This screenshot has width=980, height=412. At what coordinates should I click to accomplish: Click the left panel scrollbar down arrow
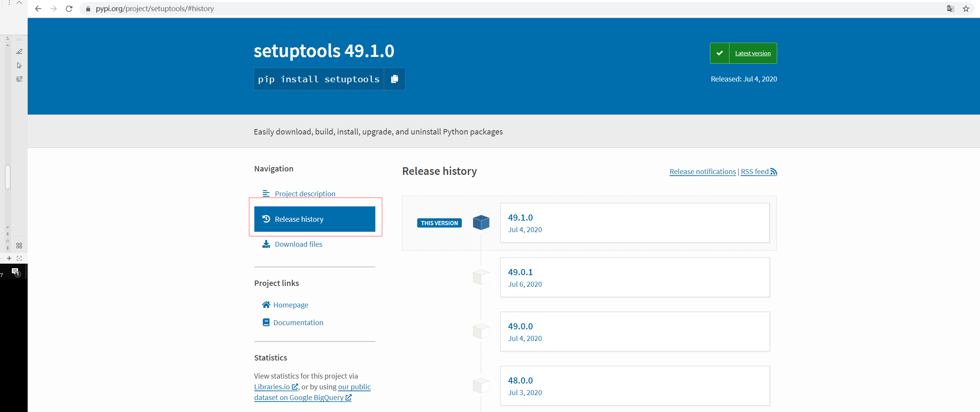(x=8, y=227)
